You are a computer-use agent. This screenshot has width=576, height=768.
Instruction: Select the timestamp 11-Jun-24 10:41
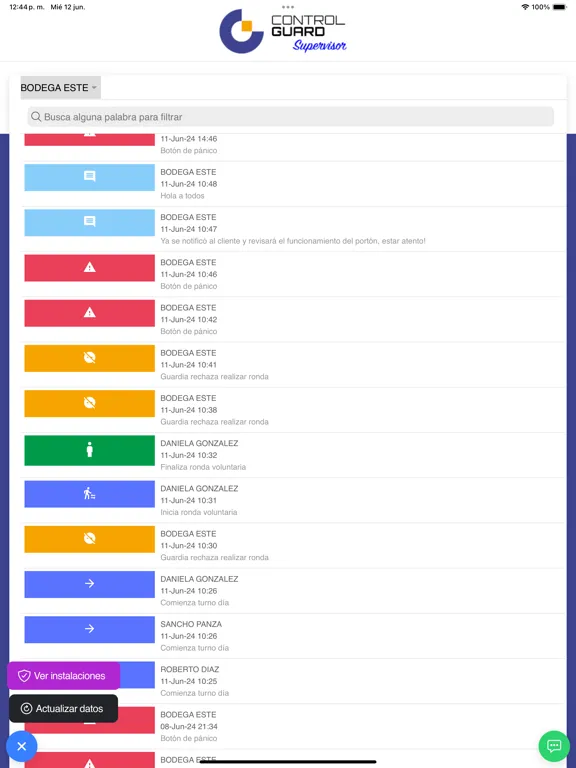click(x=189, y=365)
